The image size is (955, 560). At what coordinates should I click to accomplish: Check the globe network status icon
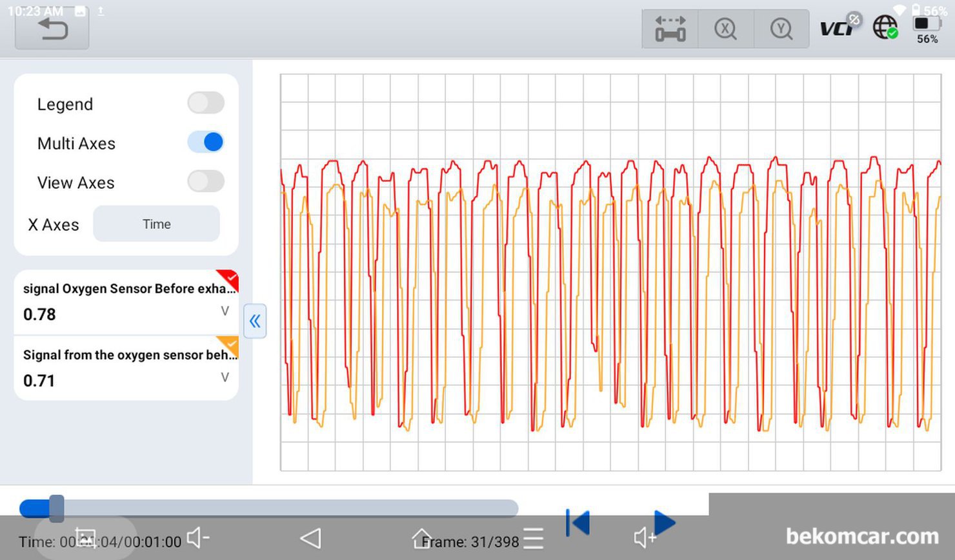pyautogui.click(x=885, y=28)
